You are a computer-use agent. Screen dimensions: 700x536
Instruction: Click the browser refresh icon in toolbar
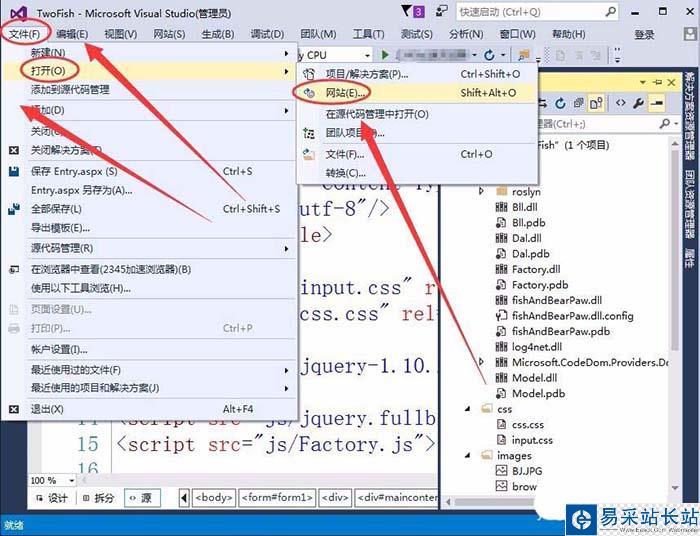click(489, 55)
